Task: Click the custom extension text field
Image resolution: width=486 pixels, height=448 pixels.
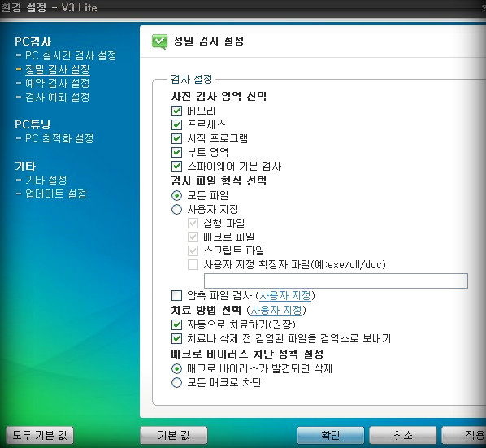Action: [336, 281]
